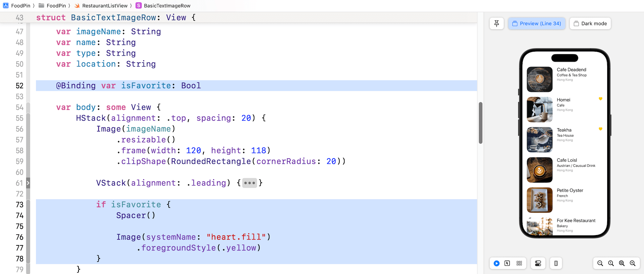Pin the preview canvas
Screen dimensions: 644x274
(496, 24)
